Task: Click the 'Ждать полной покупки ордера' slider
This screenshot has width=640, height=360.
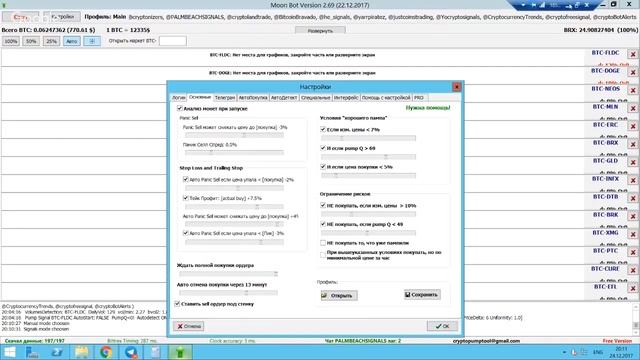Action: 229,273
